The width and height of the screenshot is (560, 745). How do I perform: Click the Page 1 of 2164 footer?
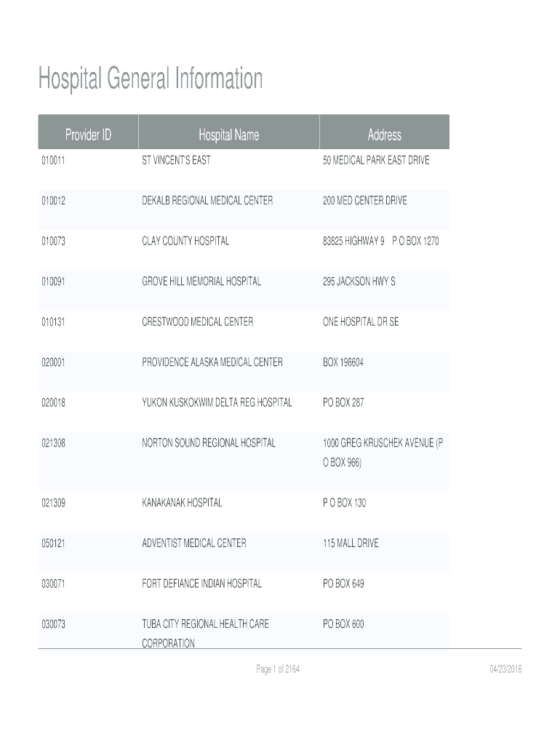pyautogui.click(x=278, y=669)
